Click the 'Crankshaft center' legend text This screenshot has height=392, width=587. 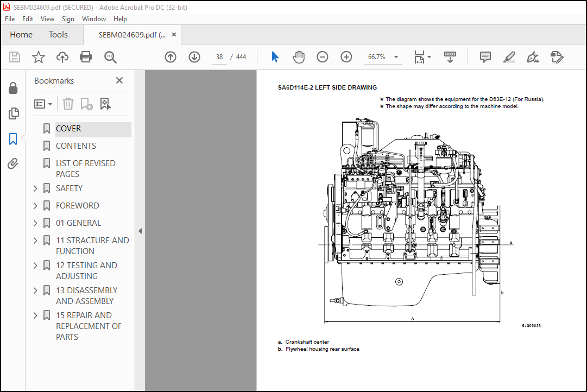tap(307, 342)
